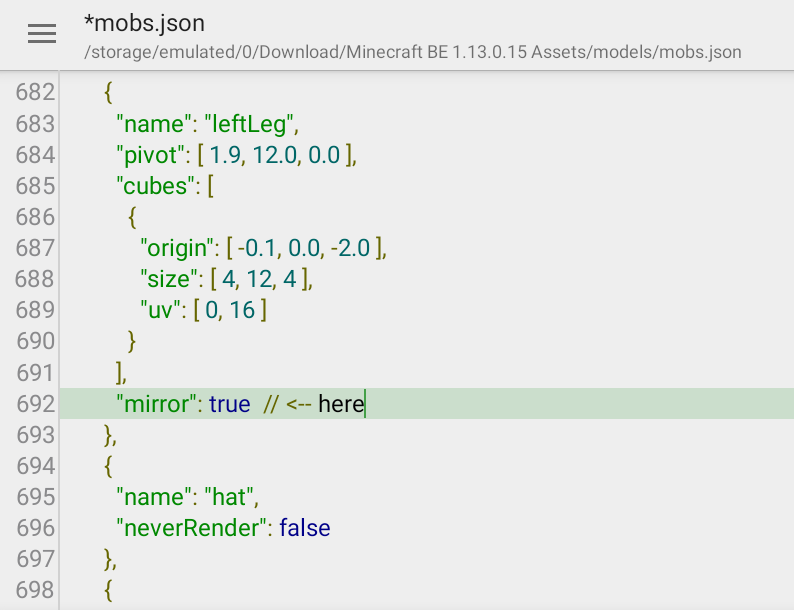Place cursor on the "uv" key
The image size is (794, 610).
pos(159,310)
